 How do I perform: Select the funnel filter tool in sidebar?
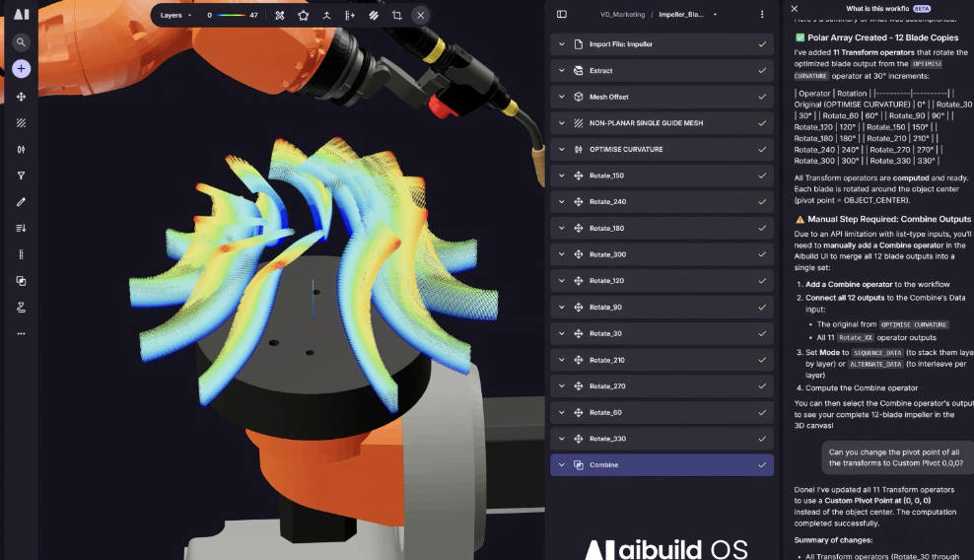[x=21, y=175]
